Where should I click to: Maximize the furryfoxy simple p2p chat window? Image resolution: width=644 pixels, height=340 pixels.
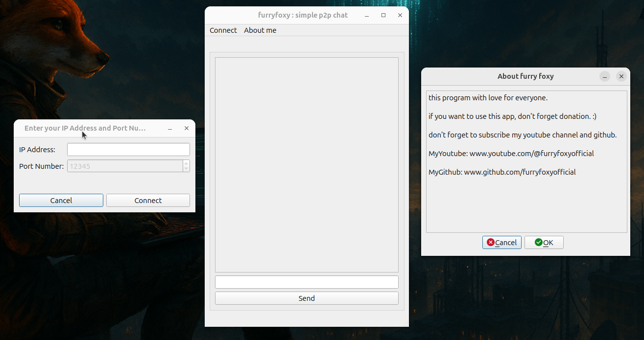point(383,15)
